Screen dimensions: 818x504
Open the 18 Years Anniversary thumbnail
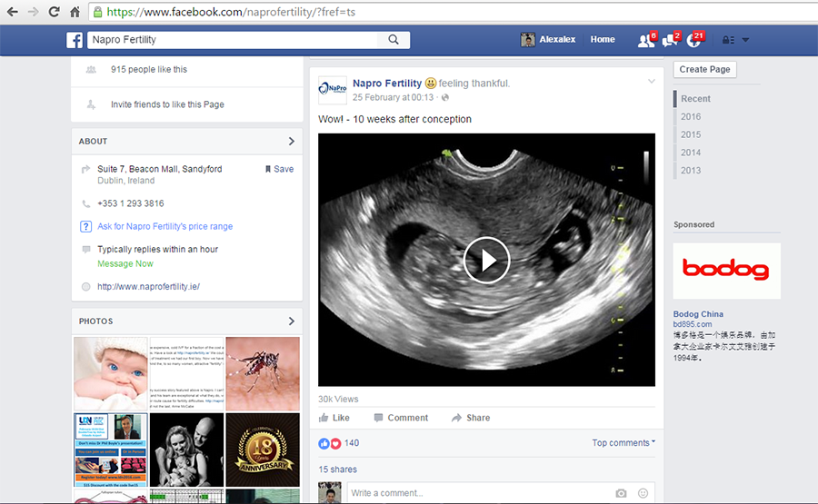point(263,450)
